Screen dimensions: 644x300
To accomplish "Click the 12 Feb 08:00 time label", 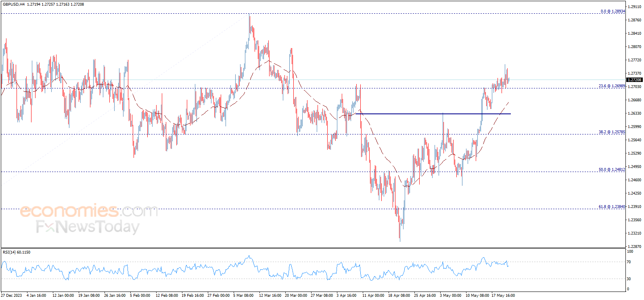I will point(167,296).
